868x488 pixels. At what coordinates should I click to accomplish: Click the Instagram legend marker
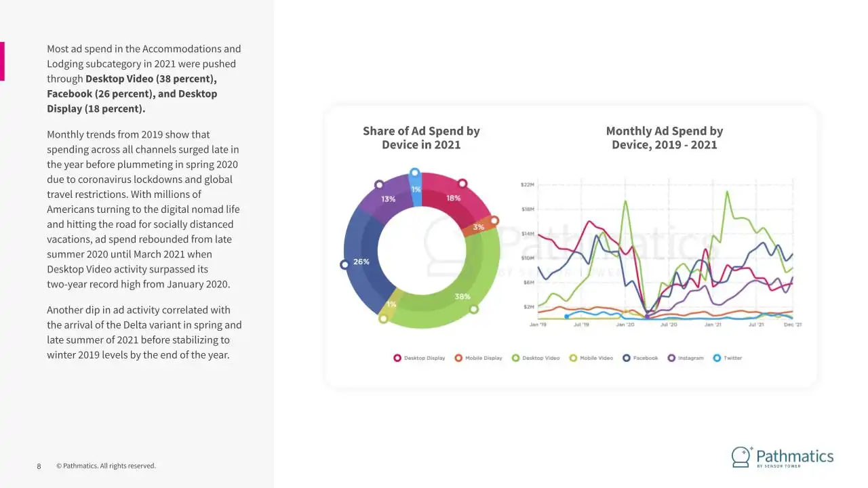671,358
